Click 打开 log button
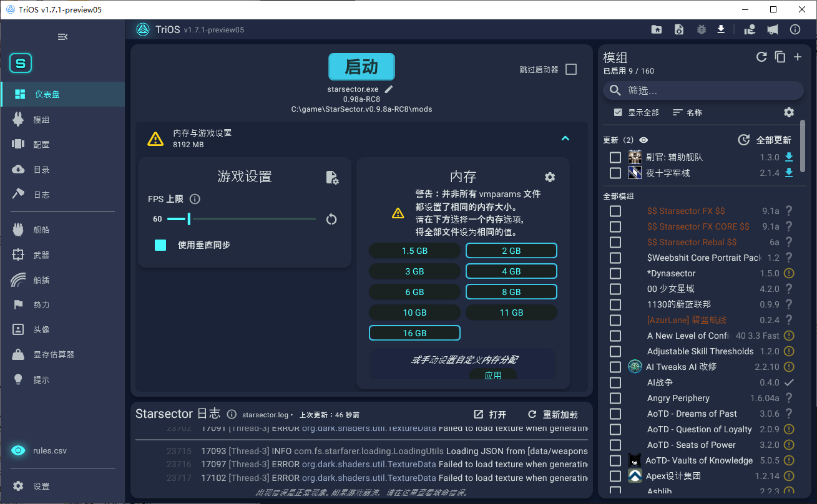 click(x=490, y=414)
